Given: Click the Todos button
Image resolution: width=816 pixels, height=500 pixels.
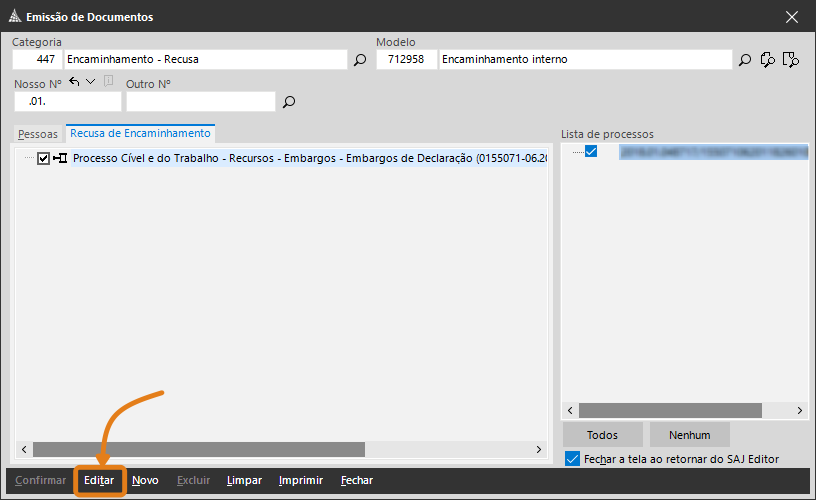Looking at the screenshot, I should [602, 435].
